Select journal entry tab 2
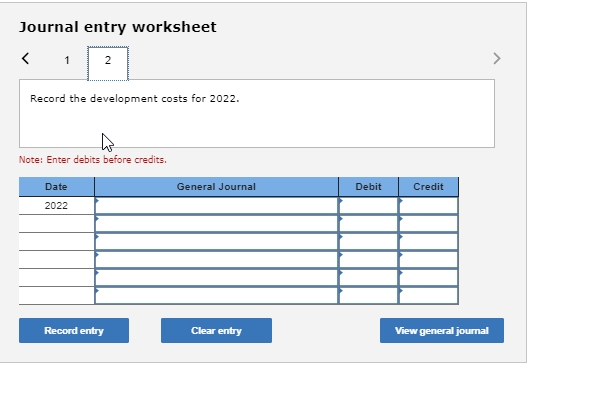602x405 pixels. 108,63
